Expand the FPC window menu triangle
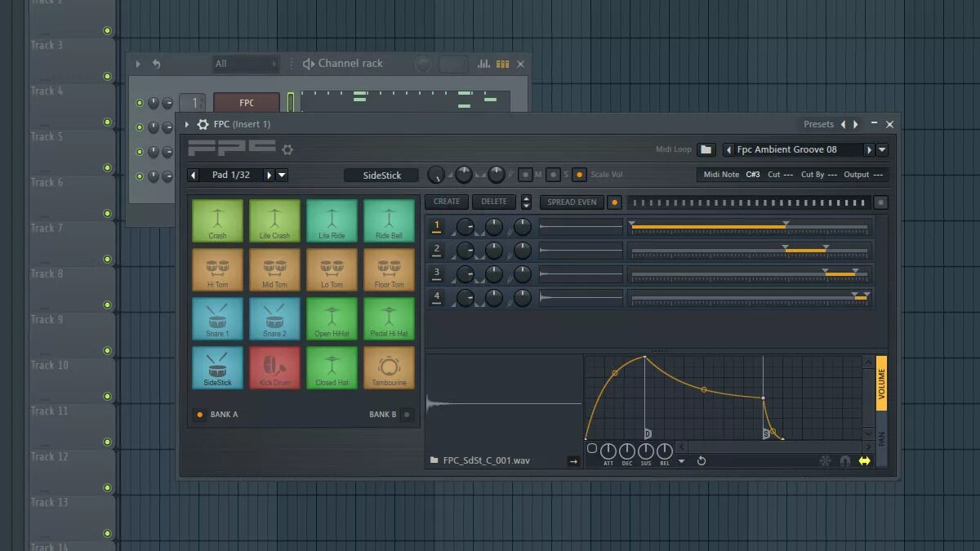The height and width of the screenshot is (551, 980). tap(187, 124)
